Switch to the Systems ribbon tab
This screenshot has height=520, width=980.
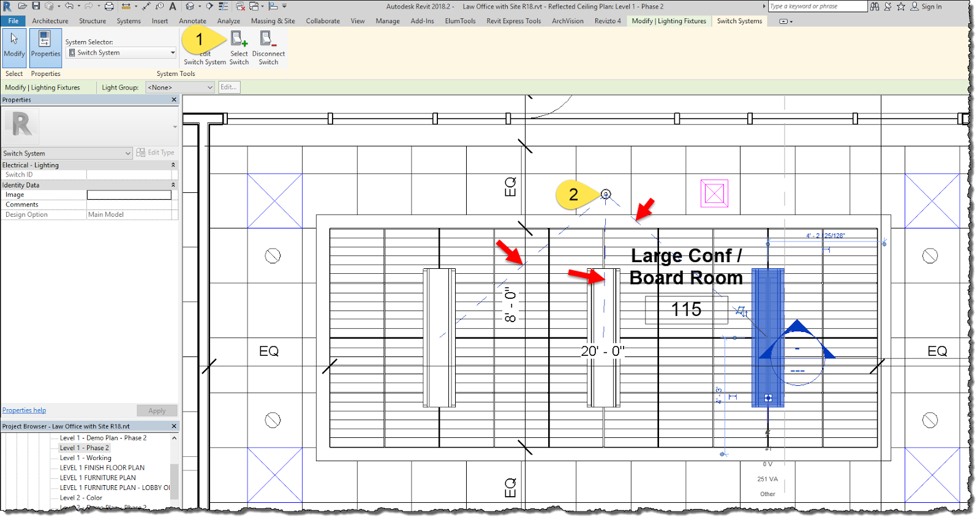[129, 21]
